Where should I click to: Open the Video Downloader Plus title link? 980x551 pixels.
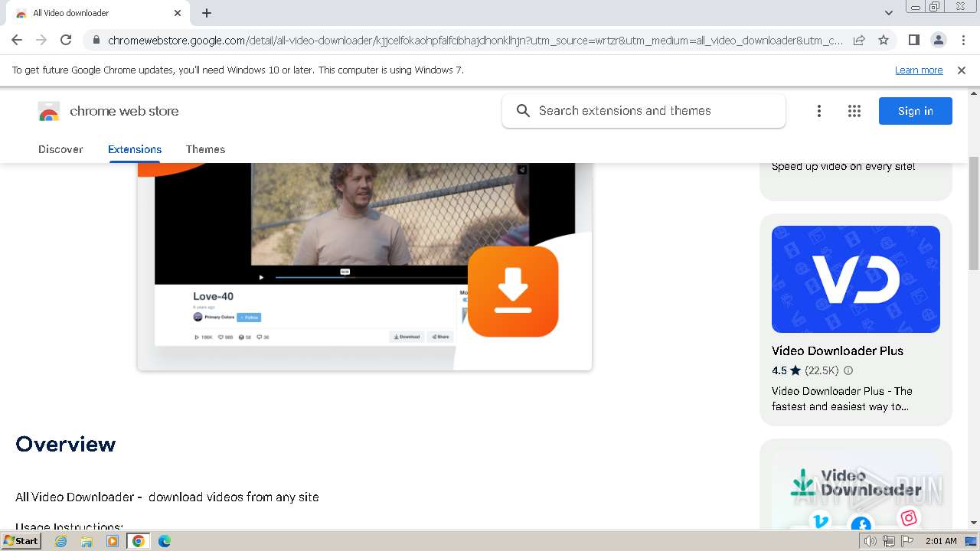(x=838, y=350)
